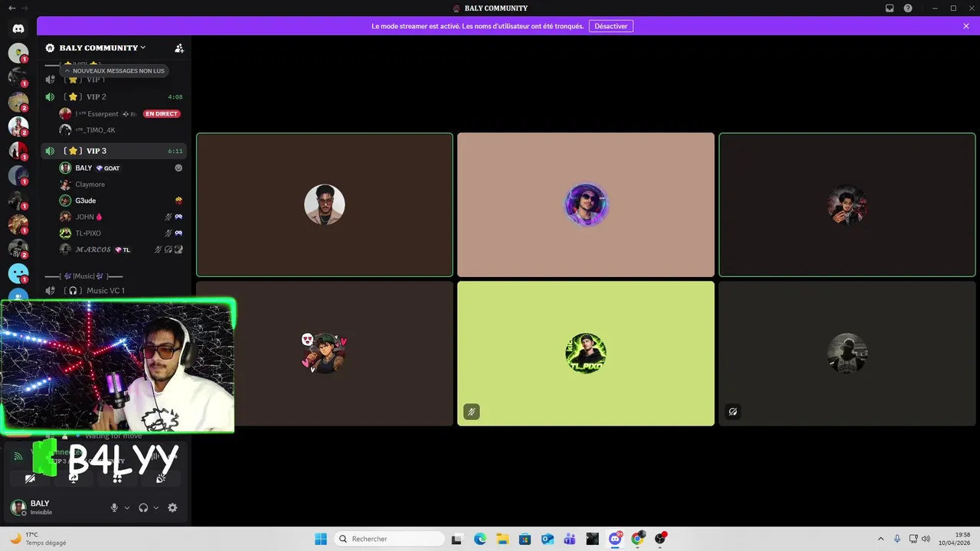Focus the TL_PIXO yellow-green video tile

tap(586, 354)
